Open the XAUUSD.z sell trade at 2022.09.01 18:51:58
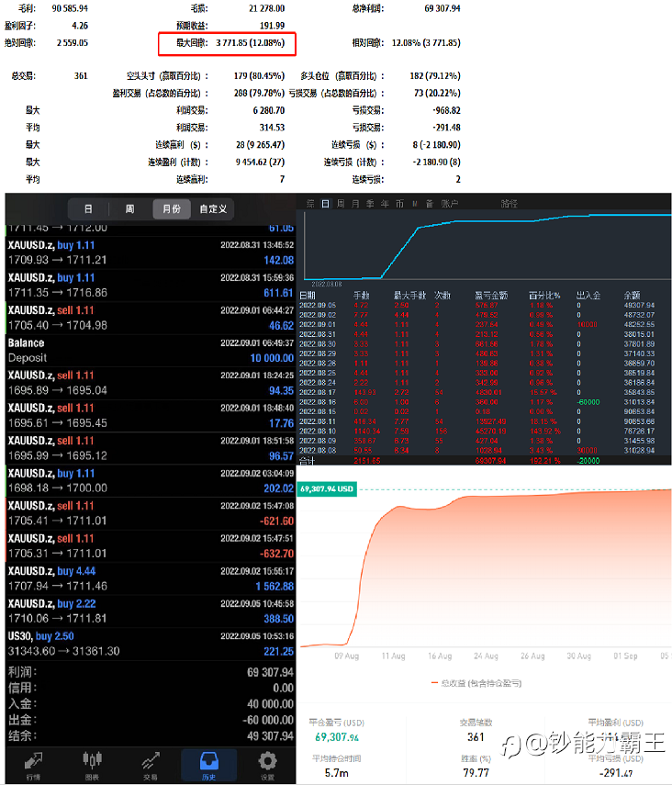 tap(151, 448)
